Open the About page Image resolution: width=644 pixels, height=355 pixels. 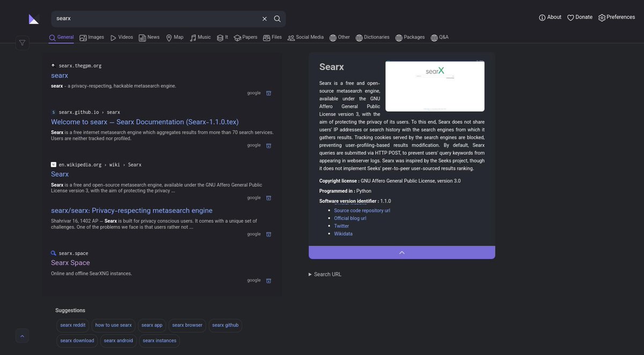click(x=550, y=17)
